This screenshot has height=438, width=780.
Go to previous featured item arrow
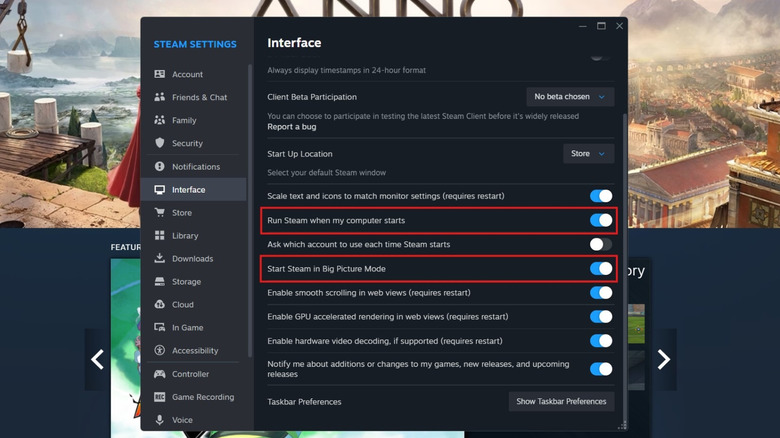pyautogui.click(x=98, y=359)
